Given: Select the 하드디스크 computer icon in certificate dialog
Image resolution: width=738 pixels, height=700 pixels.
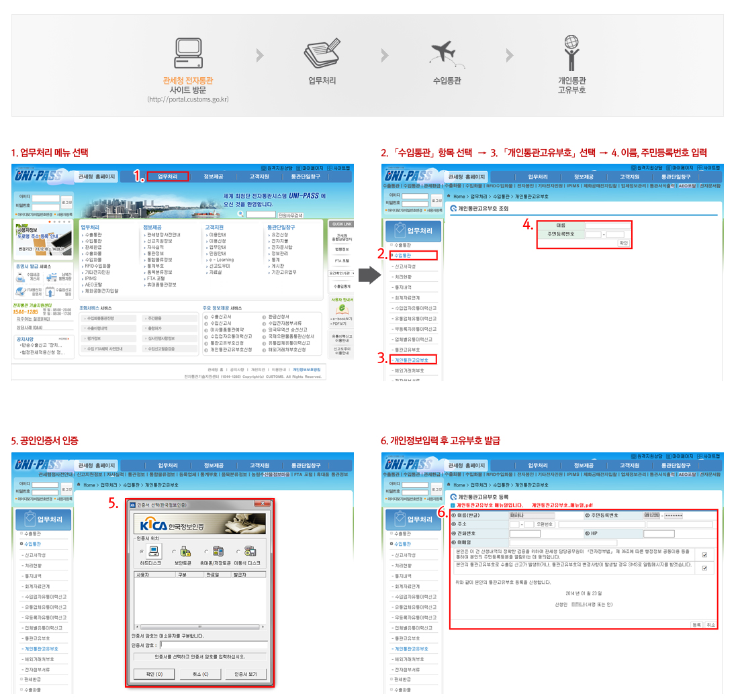Looking at the screenshot, I should pyautogui.click(x=154, y=550).
